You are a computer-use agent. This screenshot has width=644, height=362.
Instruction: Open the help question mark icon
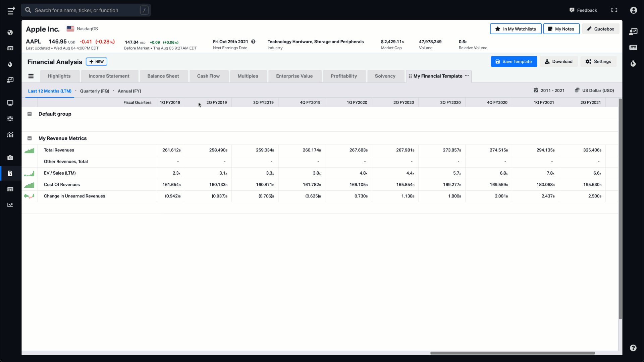[633, 348]
